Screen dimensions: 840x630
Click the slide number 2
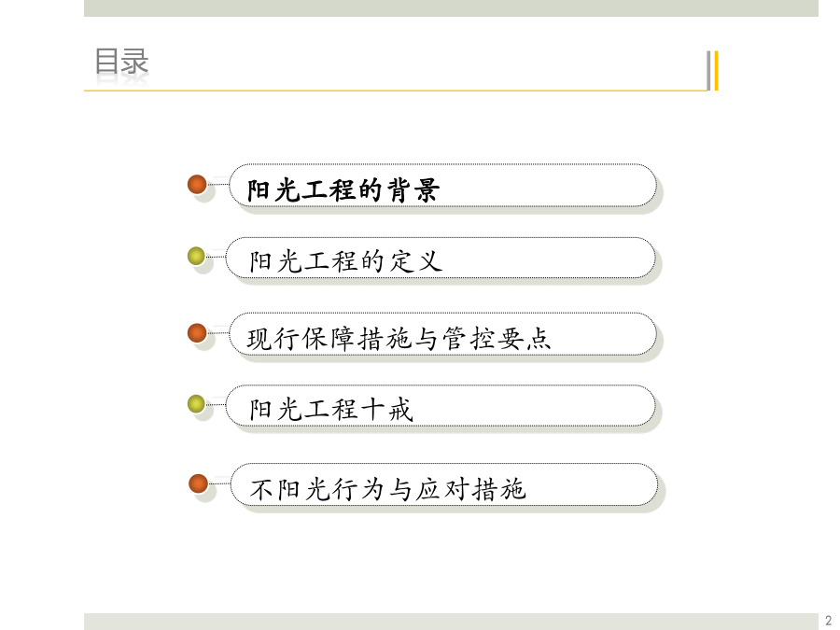(828, 621)
